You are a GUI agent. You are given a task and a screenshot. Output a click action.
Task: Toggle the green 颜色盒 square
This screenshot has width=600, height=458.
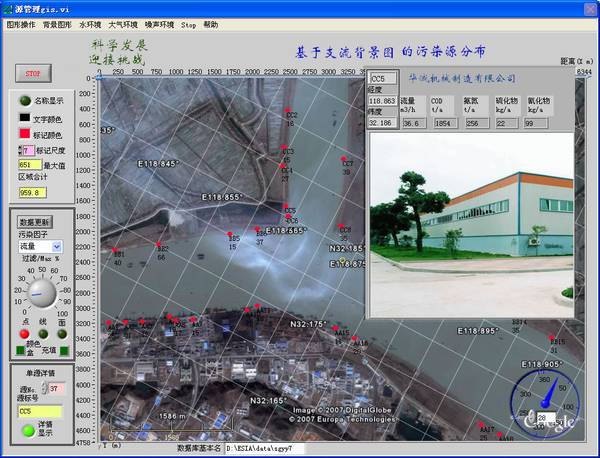pyautogui.click(x=20, y=350)
